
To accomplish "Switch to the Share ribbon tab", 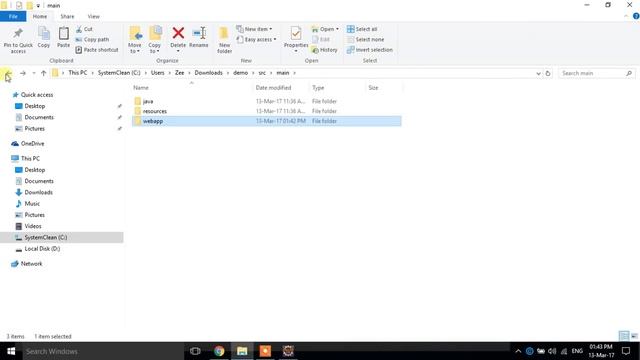I will pyautogui.click(x=67, y=16).
